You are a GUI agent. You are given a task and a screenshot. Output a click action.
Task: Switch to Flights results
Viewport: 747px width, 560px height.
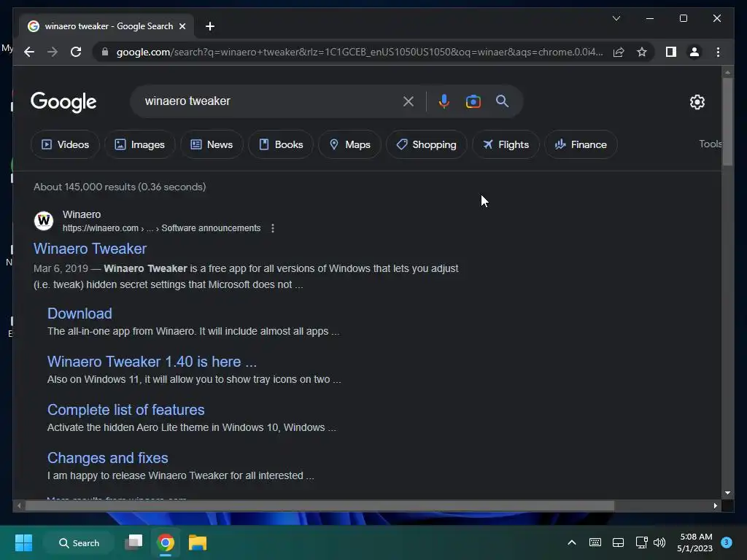pos(506,144)
